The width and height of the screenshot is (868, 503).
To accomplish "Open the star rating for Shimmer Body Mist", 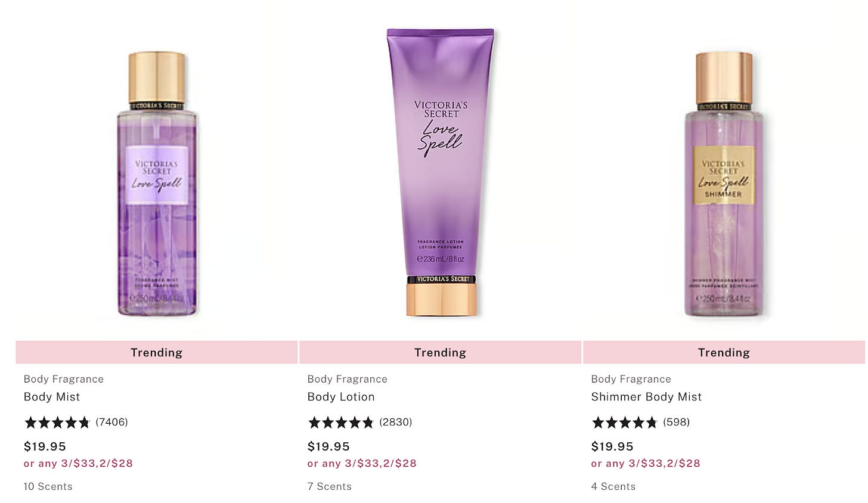I will 625,423.
